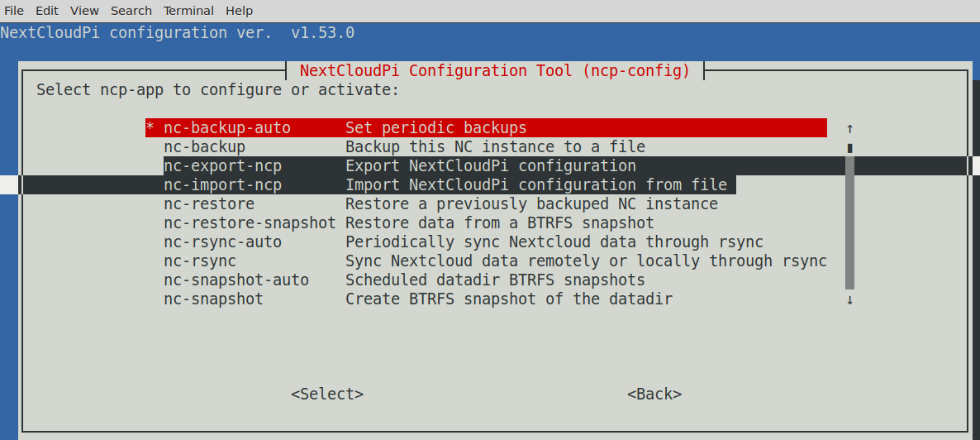Click the scroll up arrow
Screen dimensions: 980x440
(x=849, y=128)
